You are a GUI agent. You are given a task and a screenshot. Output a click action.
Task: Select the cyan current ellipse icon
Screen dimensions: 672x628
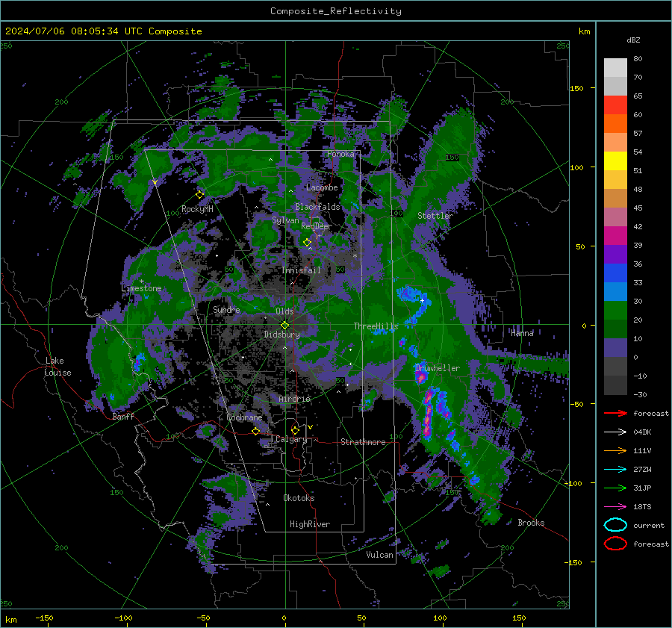pyautogui.click(x=615, y=525)
